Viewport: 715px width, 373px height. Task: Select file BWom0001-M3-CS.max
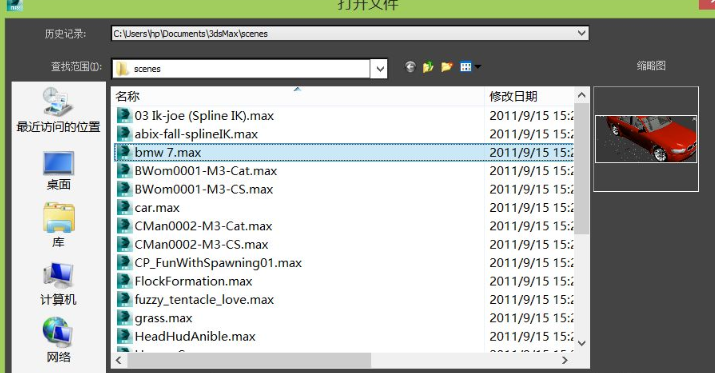point(204,189)
